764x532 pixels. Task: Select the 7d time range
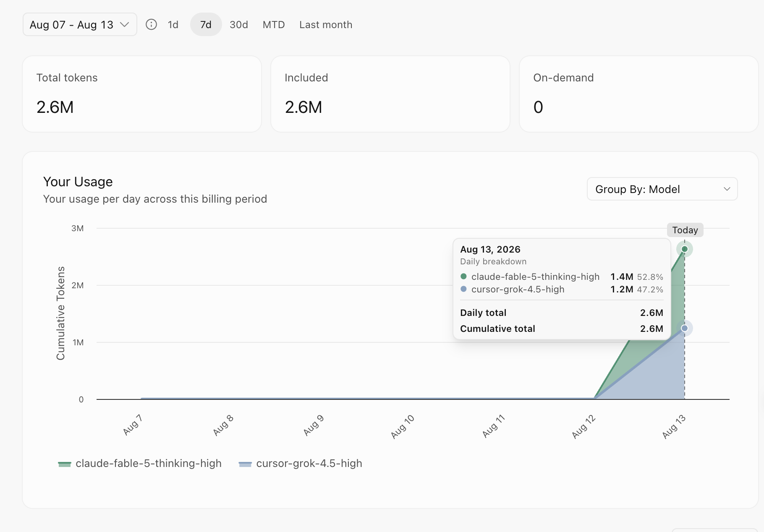coord(206,25)
